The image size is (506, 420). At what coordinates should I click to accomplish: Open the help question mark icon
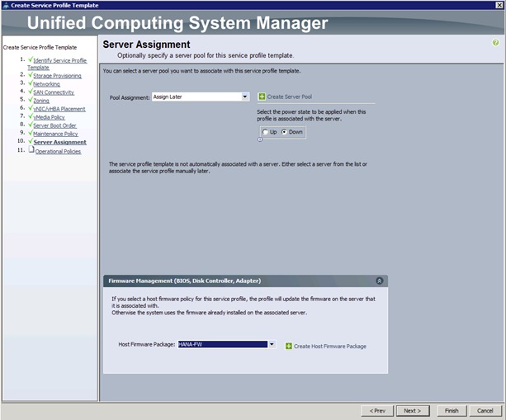click(x=495, y=43)
